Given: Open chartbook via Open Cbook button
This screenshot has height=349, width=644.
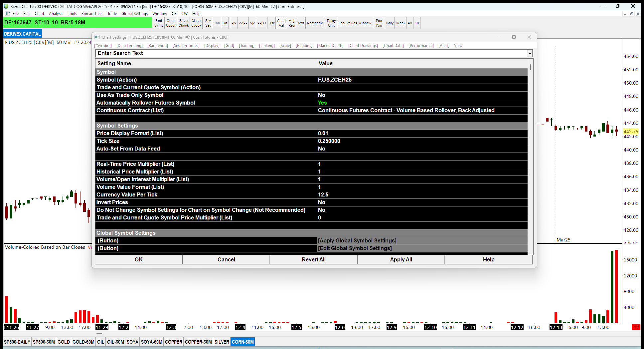Looking at the screenshot, I should pyautogui.click(x=171, y=23).
